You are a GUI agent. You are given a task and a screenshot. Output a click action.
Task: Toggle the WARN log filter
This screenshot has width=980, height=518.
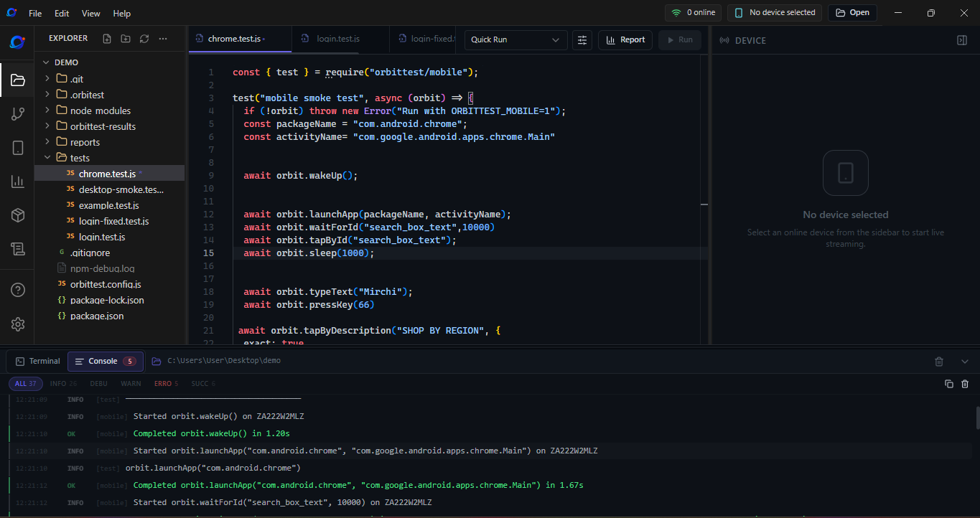point(131,384)
